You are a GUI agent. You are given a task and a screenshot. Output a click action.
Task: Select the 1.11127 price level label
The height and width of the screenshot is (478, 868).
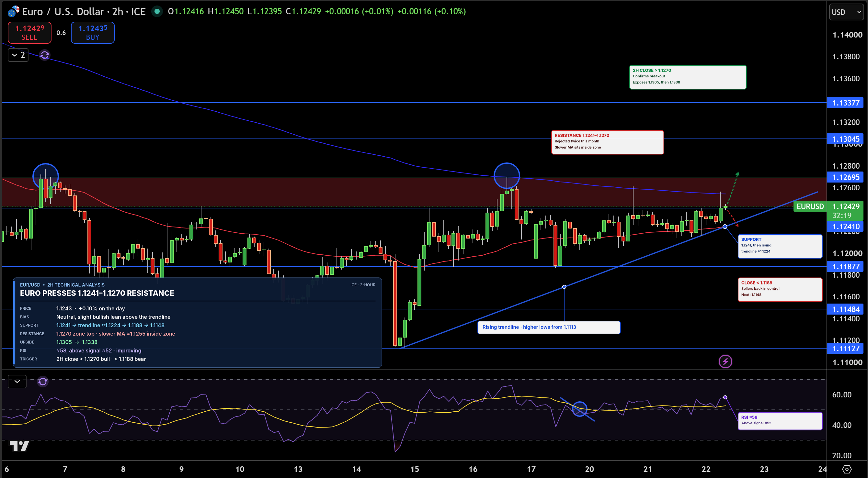(x=845, y=349)
